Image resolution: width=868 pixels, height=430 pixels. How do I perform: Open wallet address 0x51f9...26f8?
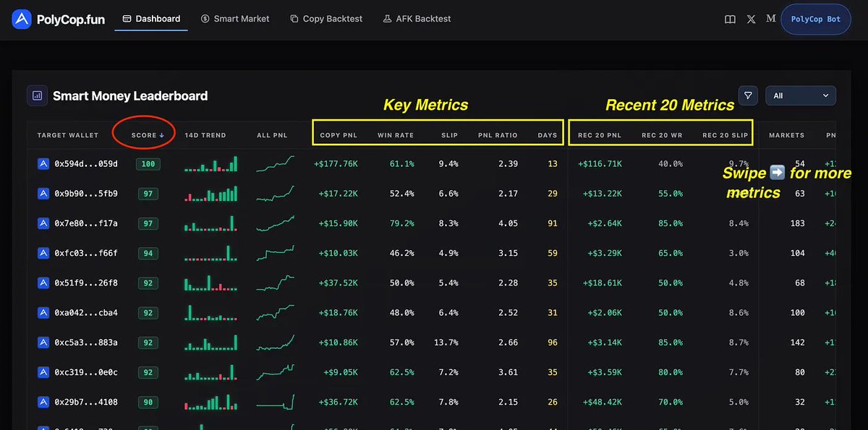pos(86,283)
